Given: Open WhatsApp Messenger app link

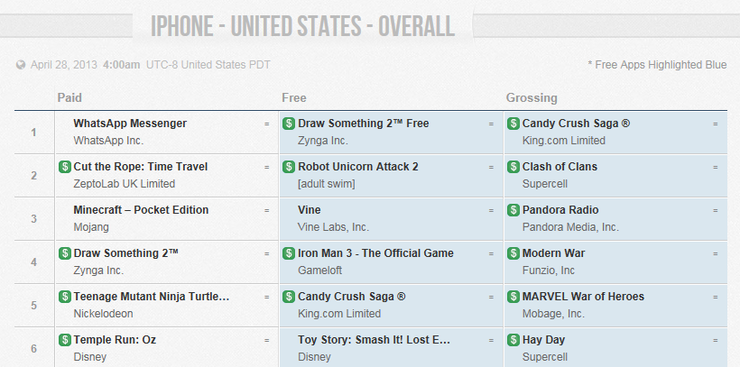Looking at the screenshot, I should click(130, 124).
